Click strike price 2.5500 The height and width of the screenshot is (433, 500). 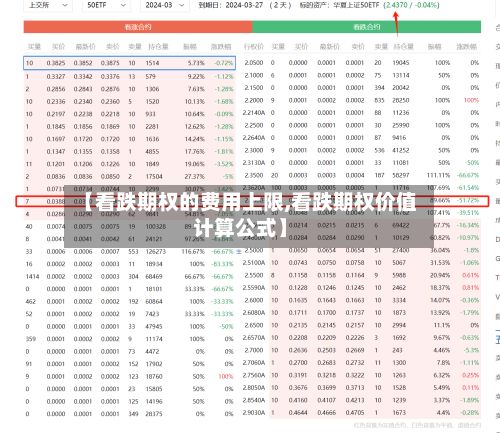tap(254, 275)
